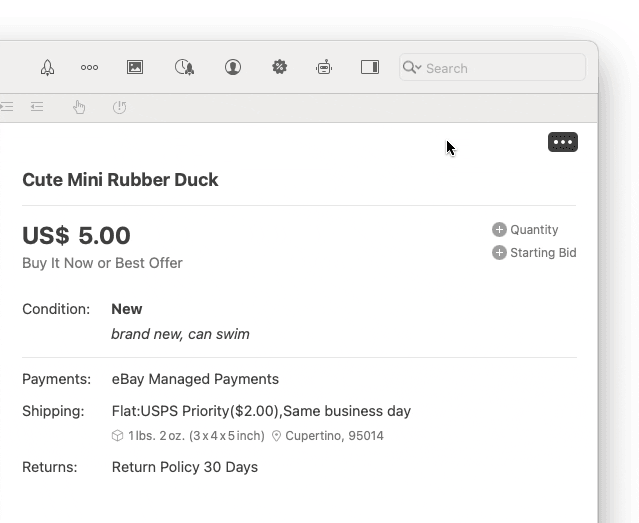Open the picture manager toolbar icon
The width and height of the screenshot is (639, 523).
point(135,68)
